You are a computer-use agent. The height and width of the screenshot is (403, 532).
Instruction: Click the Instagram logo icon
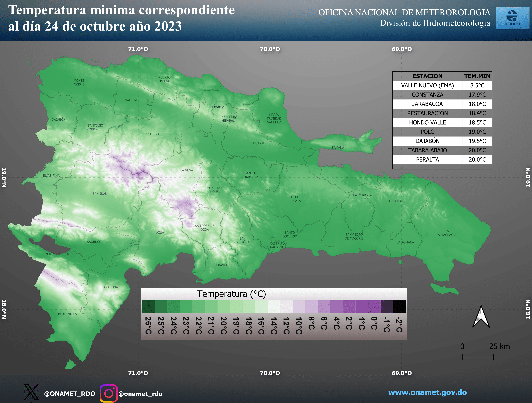click(109, 393)
